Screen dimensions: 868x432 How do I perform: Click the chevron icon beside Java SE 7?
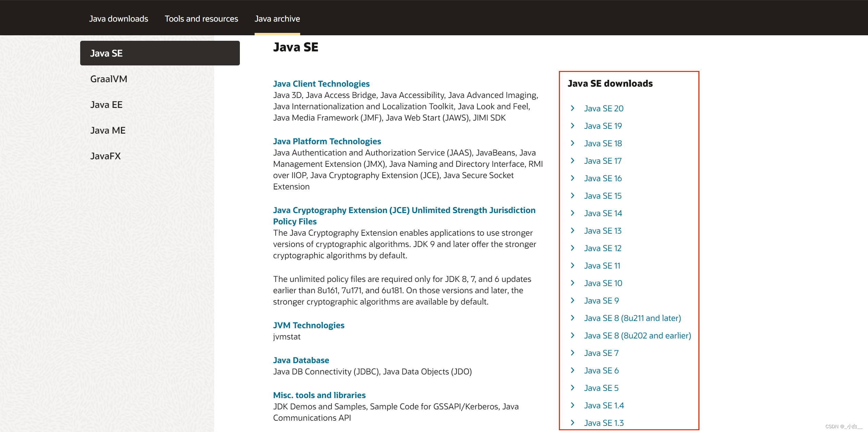pyautogui.click(x=572, y=353)
